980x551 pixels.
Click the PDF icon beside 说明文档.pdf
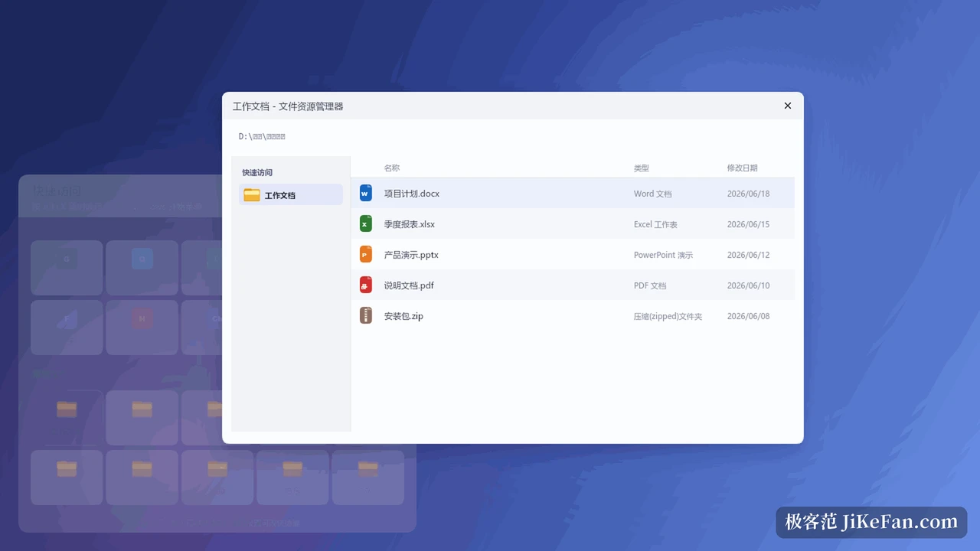[366, 285]
